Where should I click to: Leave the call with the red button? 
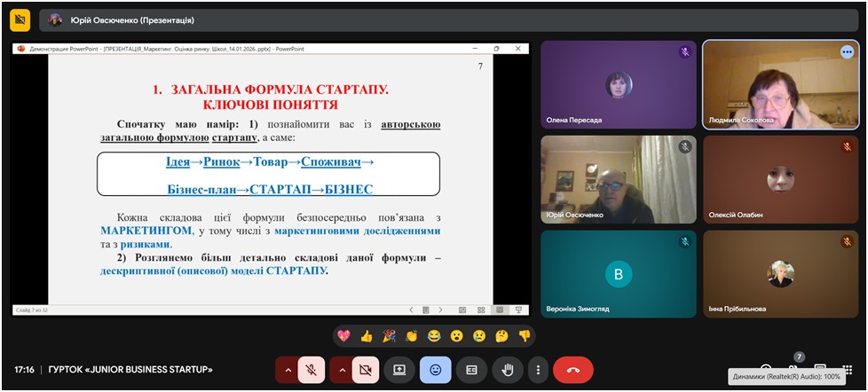click(x=572, y=370)
